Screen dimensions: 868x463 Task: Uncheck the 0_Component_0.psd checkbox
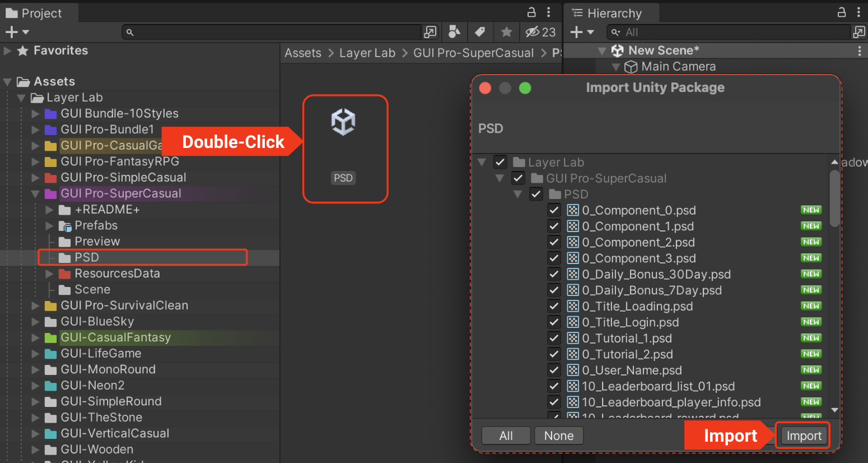(554, 210)
